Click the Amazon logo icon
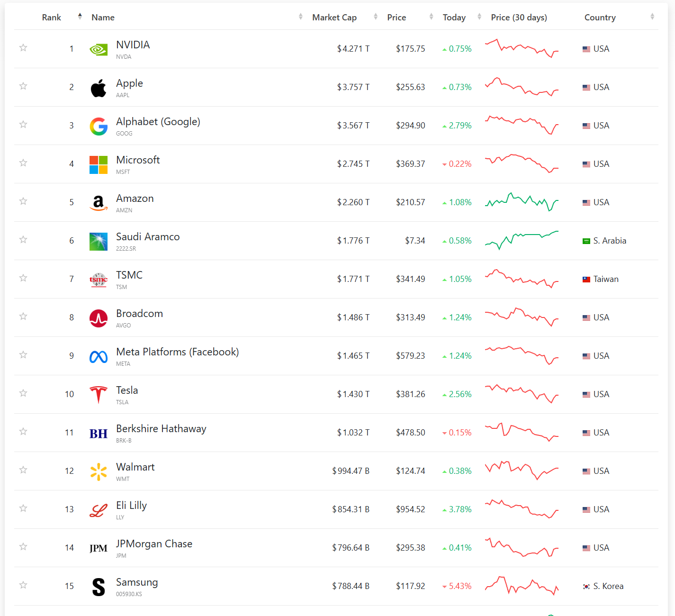The width and height of the screenshot is (675, 616). [x=99, y=203]
